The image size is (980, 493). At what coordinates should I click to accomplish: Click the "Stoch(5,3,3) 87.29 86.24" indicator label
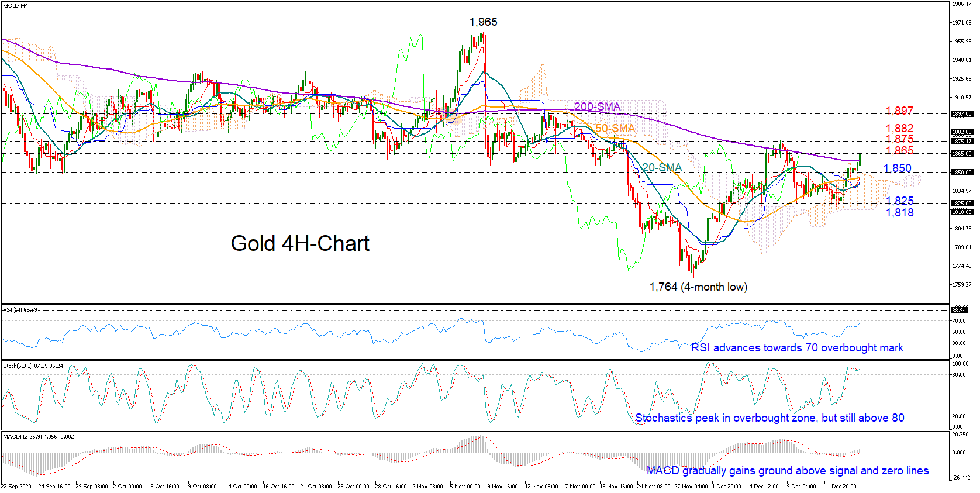click(32, 366)
